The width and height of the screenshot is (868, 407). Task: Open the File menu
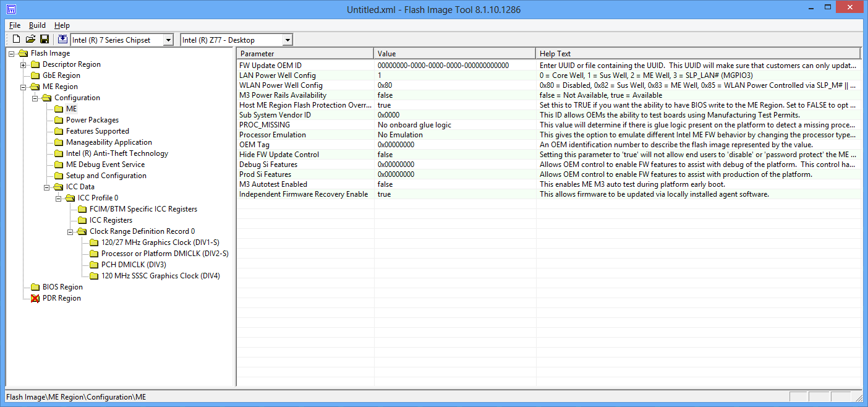click(14, 25)
